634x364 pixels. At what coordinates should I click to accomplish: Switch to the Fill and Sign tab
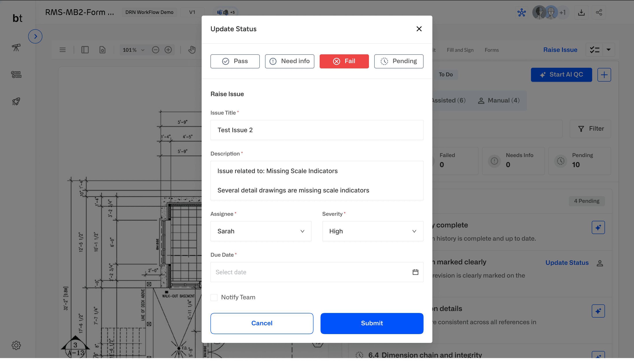(x=460, y=50)
